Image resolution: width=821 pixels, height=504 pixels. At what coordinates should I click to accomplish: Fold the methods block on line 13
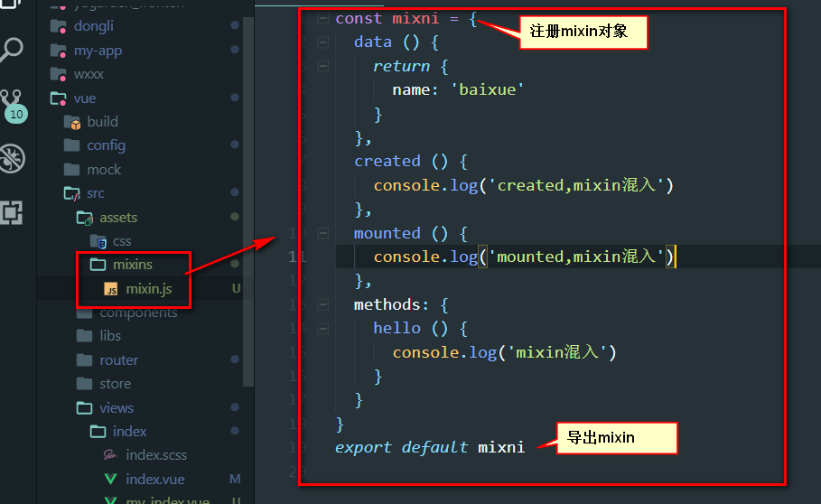pyautogui.click(x=323, y=304)
